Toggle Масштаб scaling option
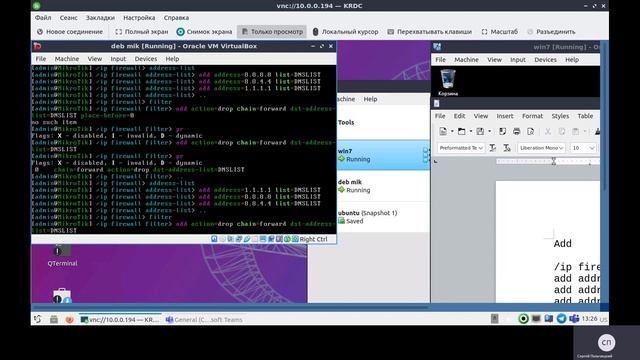This screenshot has width=640, height=360. (500, 31)
